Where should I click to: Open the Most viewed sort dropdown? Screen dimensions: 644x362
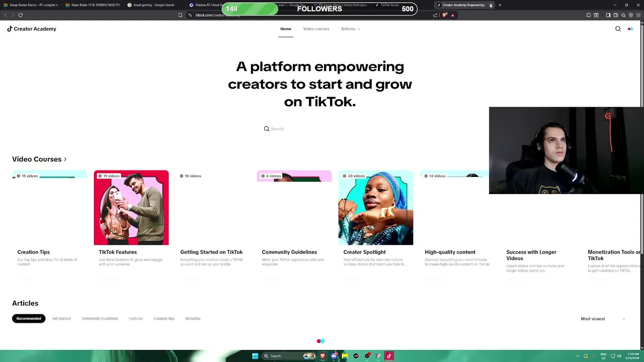coord(603,319)
